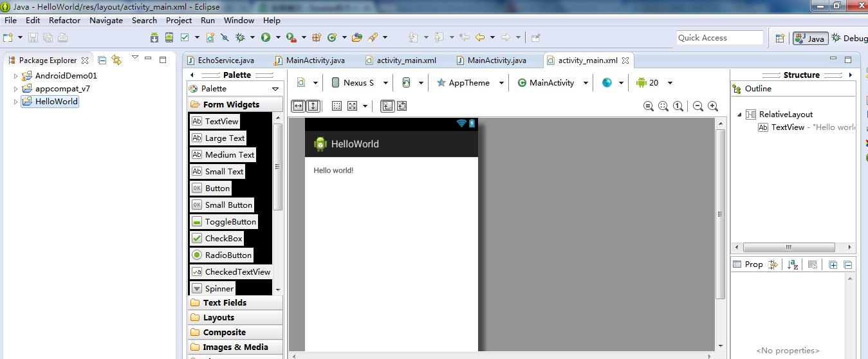Open the Nexus S device dropdown

click(360, 82)
